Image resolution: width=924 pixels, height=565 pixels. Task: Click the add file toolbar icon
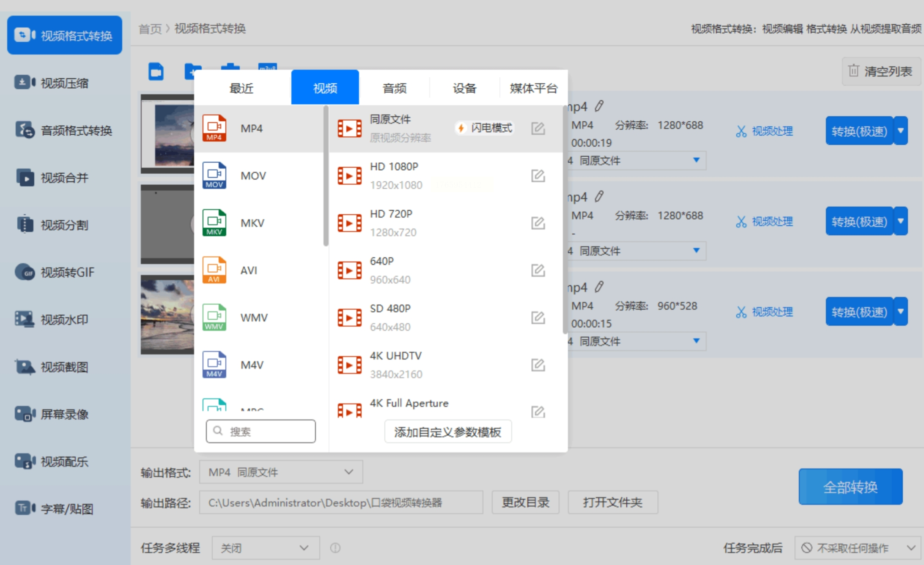coord(156,71)
